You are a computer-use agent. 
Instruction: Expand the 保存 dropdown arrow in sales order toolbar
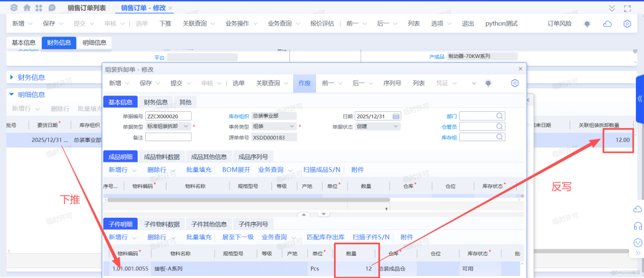(x=61, y=24)
